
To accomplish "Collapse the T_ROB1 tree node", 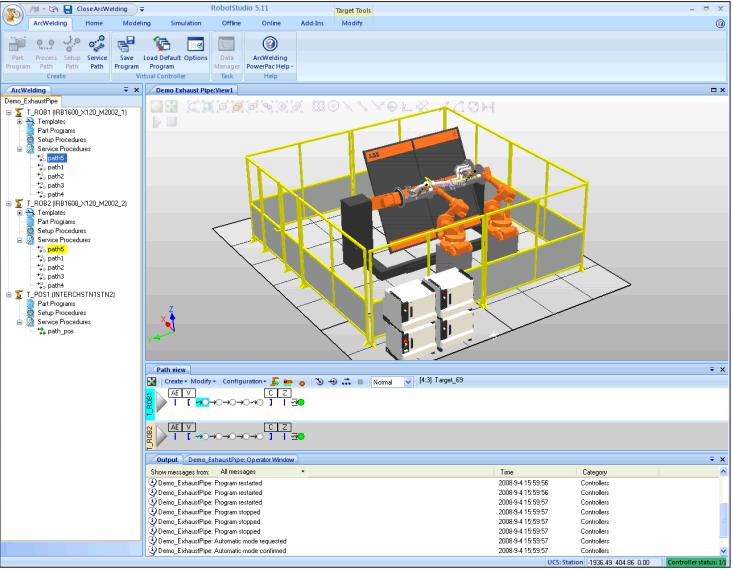I will pyautogui.click(x=9, y=112).
